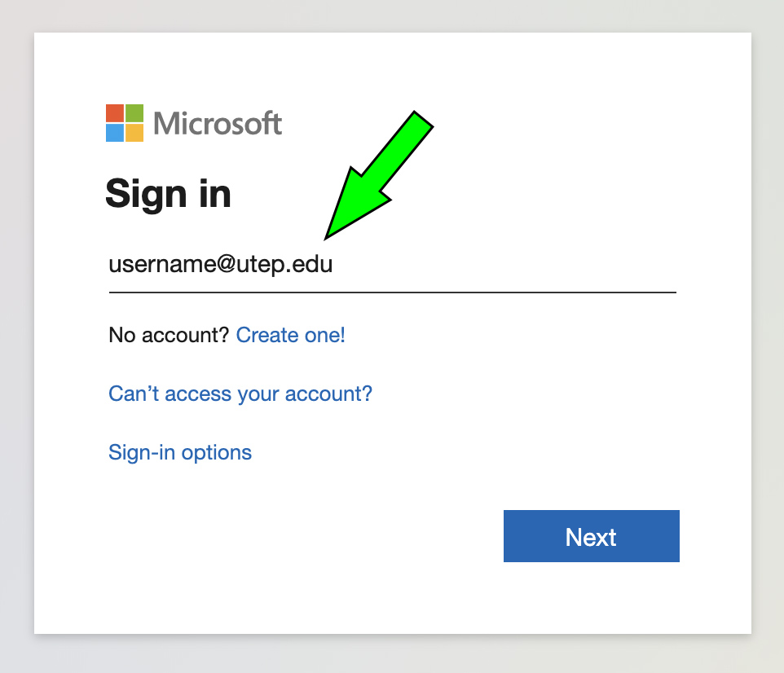Click the blue Next button
Viewport: 784px width, 673px height.
[592, 536]
